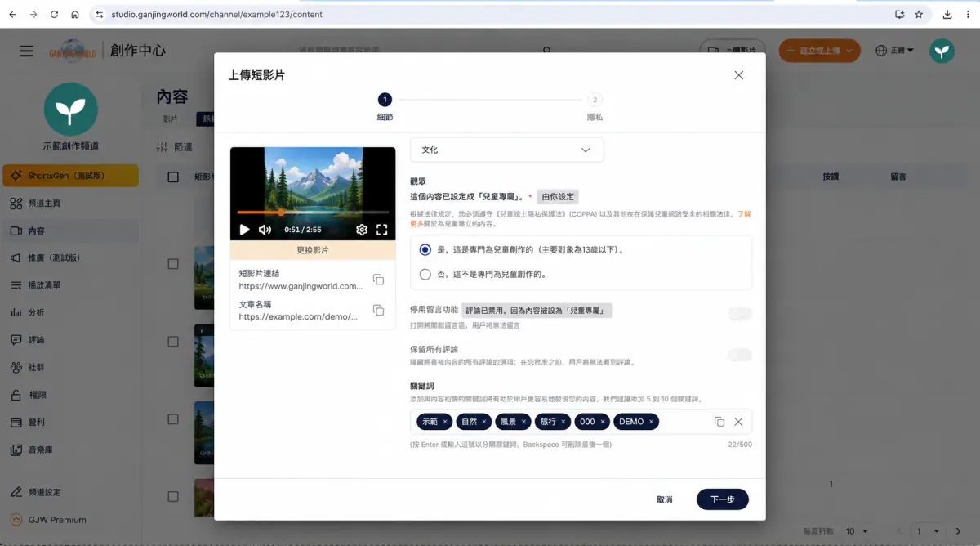Enter fullscreen in video preview
Image resolution: width=980 pixels, height=546 pixels.
pos(381,230)
